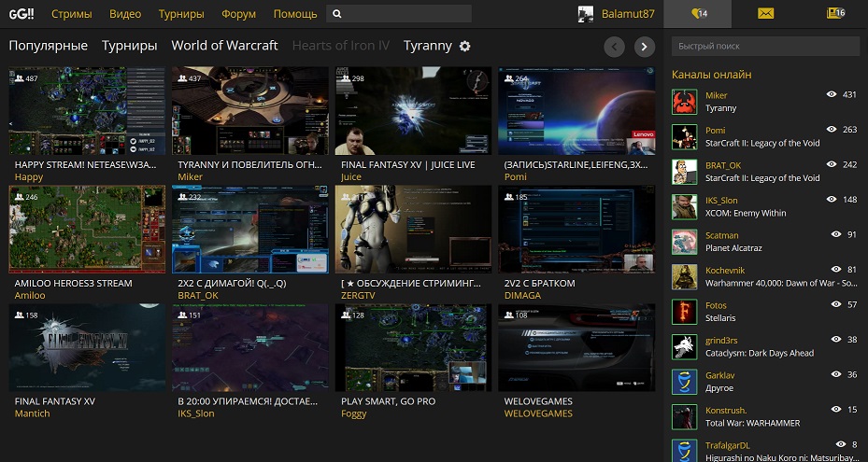Open Kochevnik channel name in sidebar
The width and height of the screenshot is (868, 462).
(x=725, y=270)
